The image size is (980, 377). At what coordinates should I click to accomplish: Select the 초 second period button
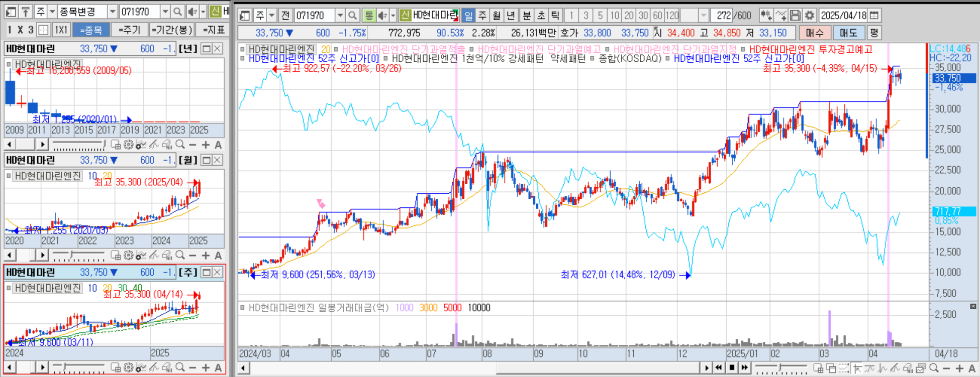pyautogui.click(x=541, y=16)
